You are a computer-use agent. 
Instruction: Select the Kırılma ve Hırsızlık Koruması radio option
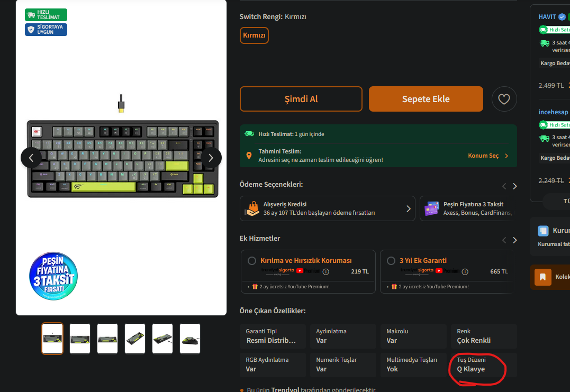tap(252, 261)
